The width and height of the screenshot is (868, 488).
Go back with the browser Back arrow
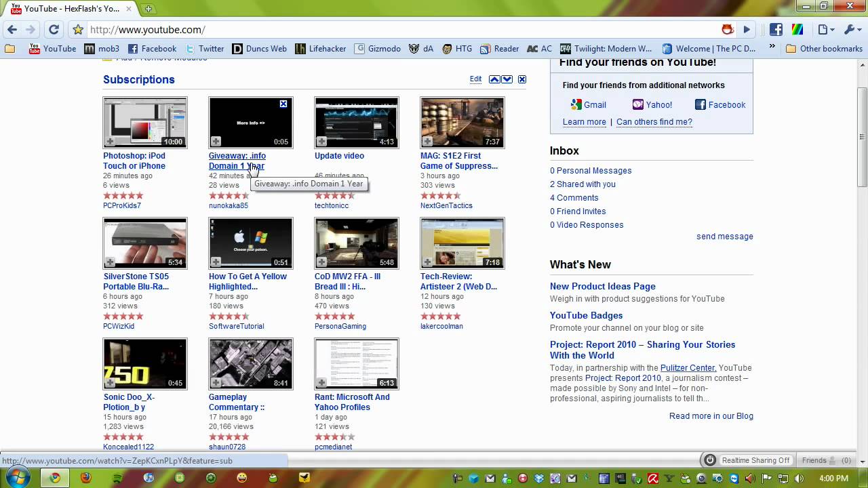pos(12,30)
